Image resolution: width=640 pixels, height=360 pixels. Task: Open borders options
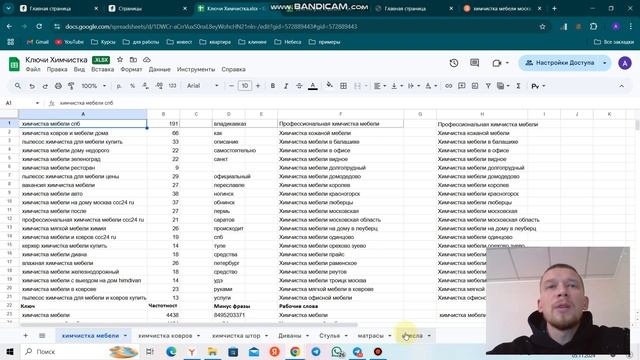(343, 86)
